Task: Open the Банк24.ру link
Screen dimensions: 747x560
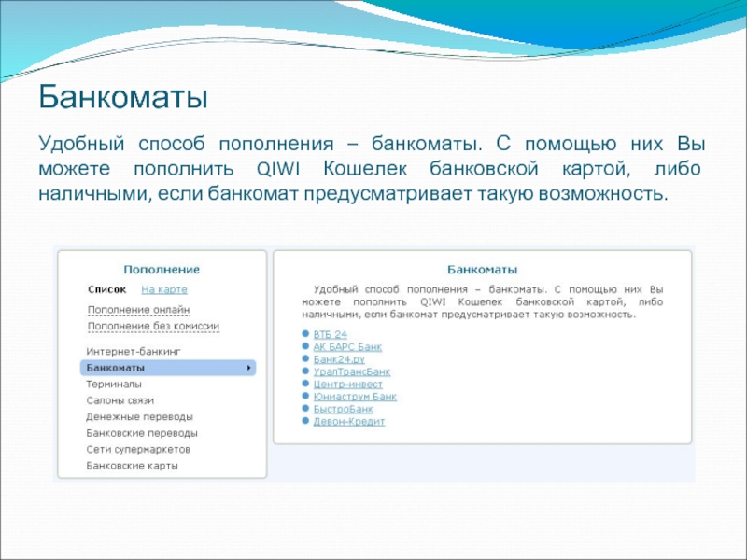Action: point(339,359)
